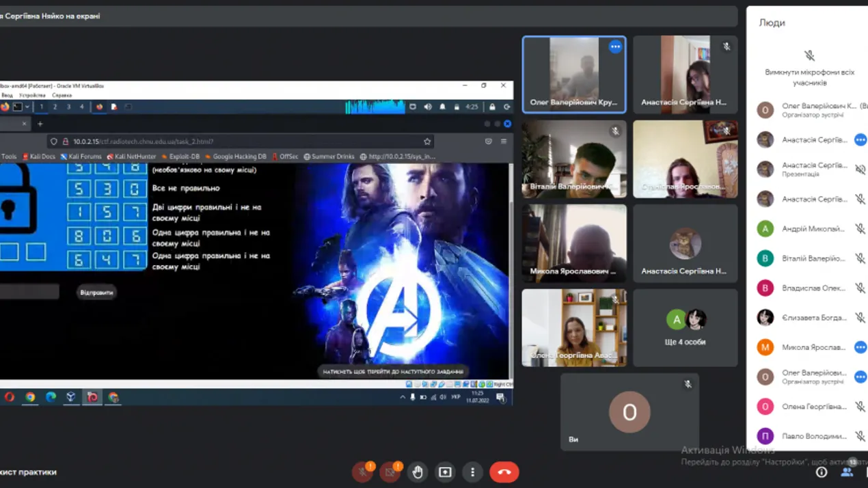The width and height of the screenshot is (868, 488).
Task: Open the three-dot more options menu
Action: 472,472
